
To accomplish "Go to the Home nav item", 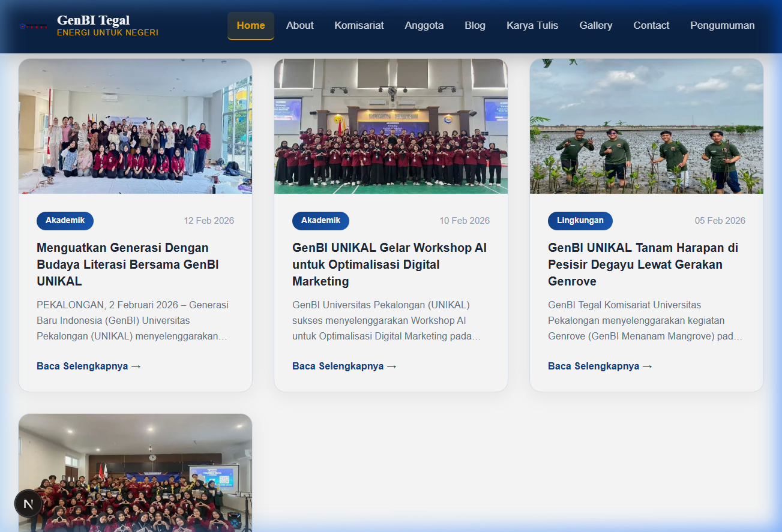I will click(251, 26).
